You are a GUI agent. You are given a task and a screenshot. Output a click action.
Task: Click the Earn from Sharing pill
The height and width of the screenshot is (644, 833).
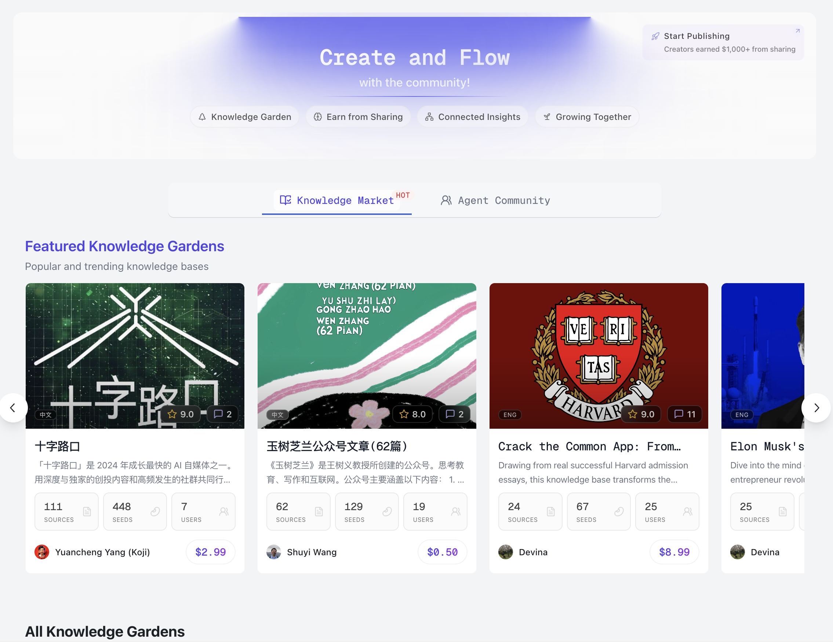(x=358, y=117)
